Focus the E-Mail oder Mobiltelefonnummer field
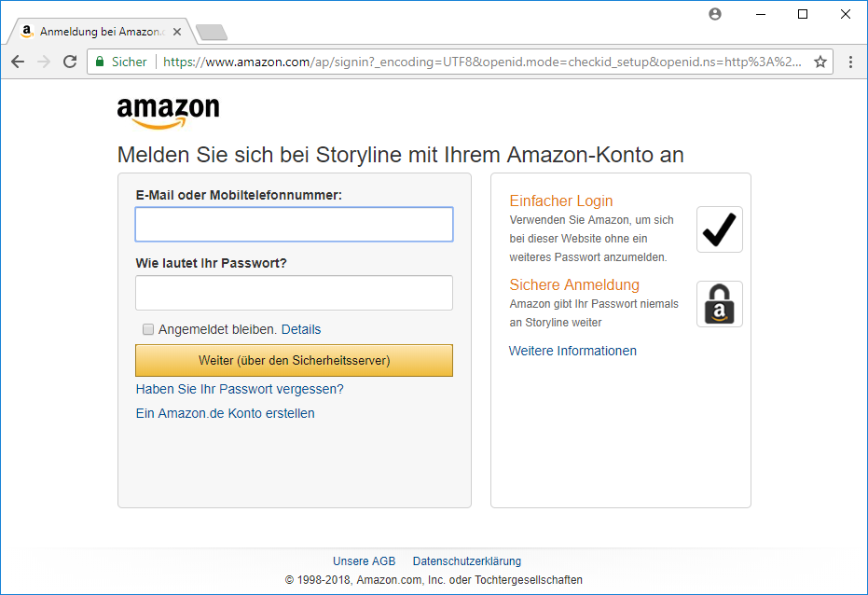Image resolution: width=868 pixels, height=595 pixels. pyautogui.click(x=294, y=225)
